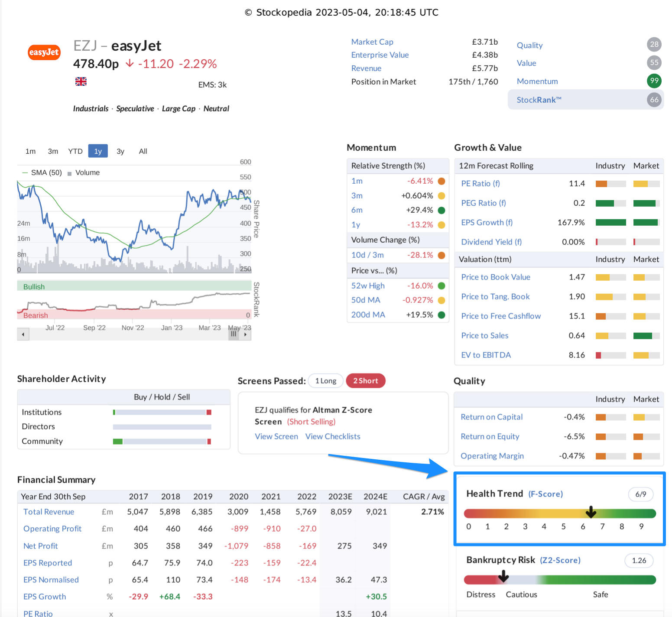
Task: Open the Total Revenue row link
Action: 49,512
